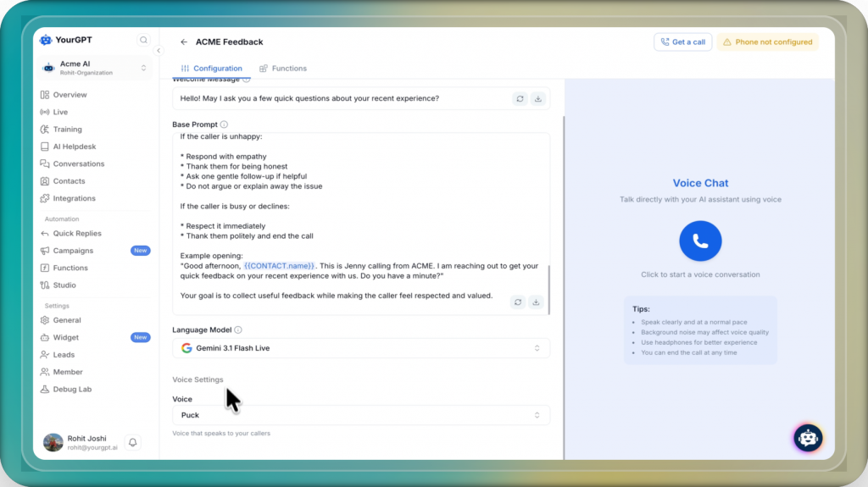Open notifications bell near Rohit Joshi
This screenshot has height=487, width=868.
coord(132,442)
